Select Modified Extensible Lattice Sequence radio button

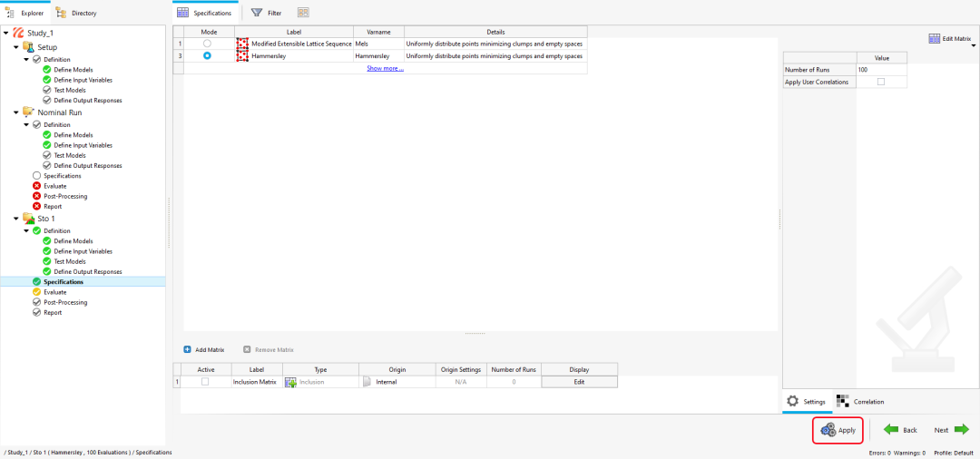coord(207,44)
